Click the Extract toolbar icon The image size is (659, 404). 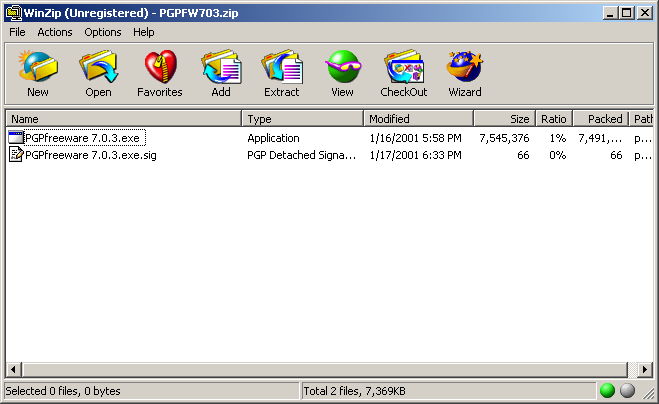282,66
